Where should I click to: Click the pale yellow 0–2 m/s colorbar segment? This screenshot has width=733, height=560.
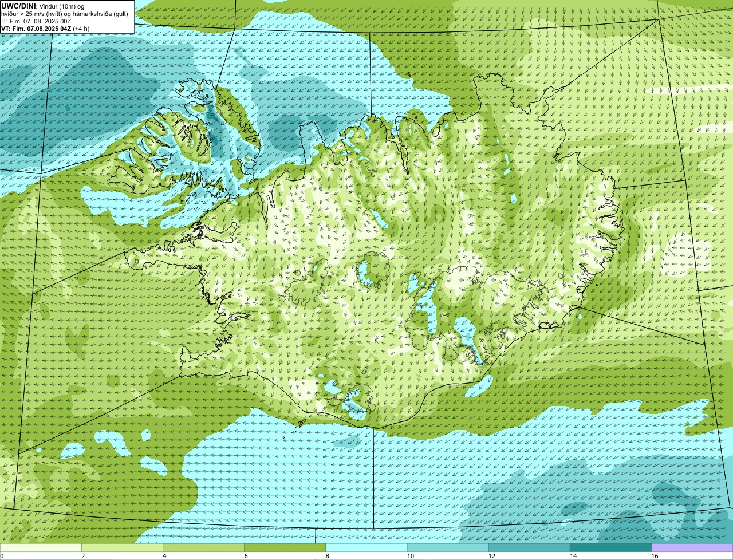(x=41, y=548)
